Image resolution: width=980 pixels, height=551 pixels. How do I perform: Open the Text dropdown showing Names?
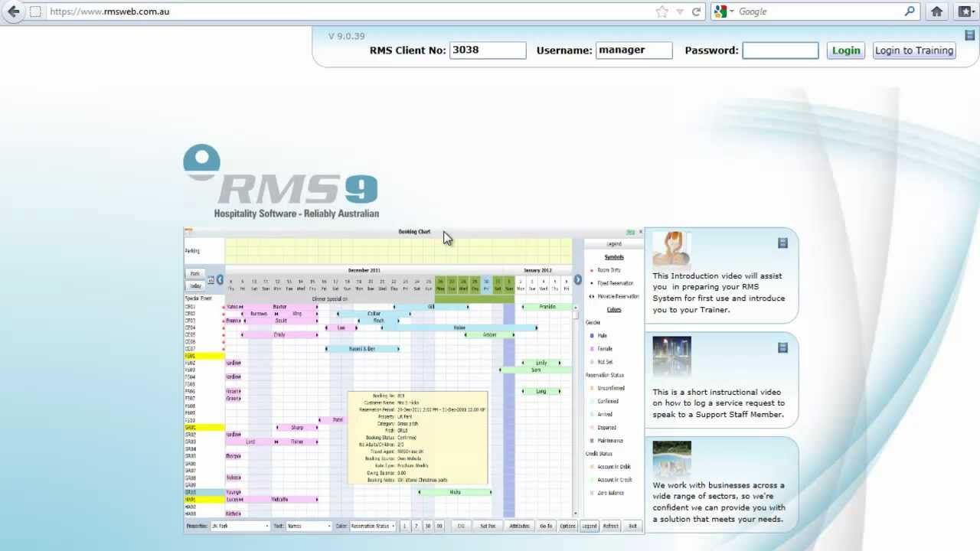pos(309,526)
